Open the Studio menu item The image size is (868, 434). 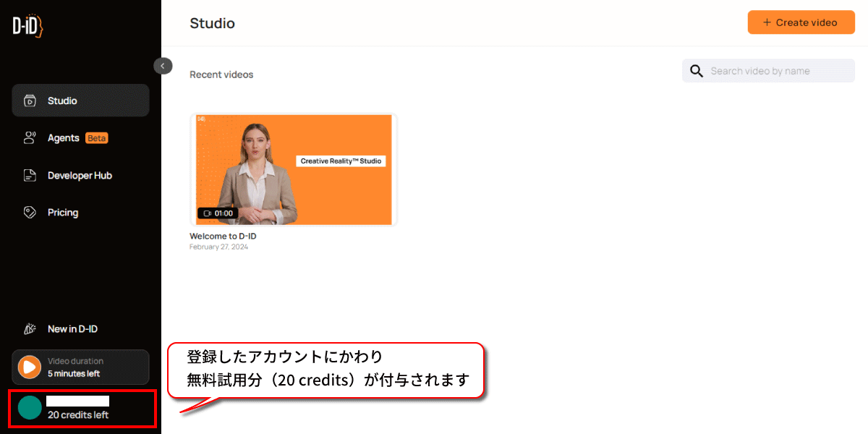80,101
